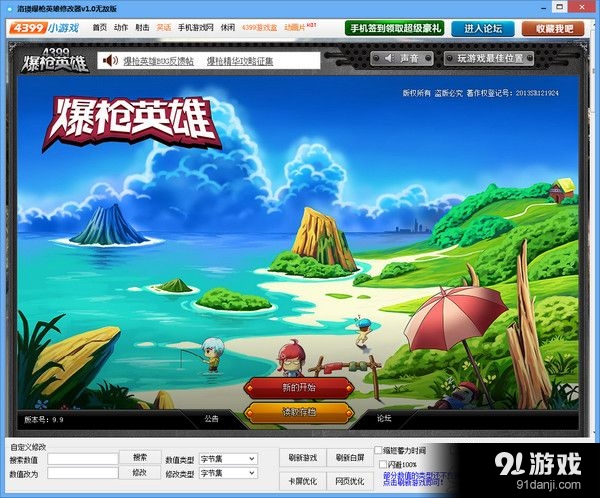Viewport: 600px width, 498px height.
Task: Open the 爆枪精华攻略征集 link
Action: point(240,61)
